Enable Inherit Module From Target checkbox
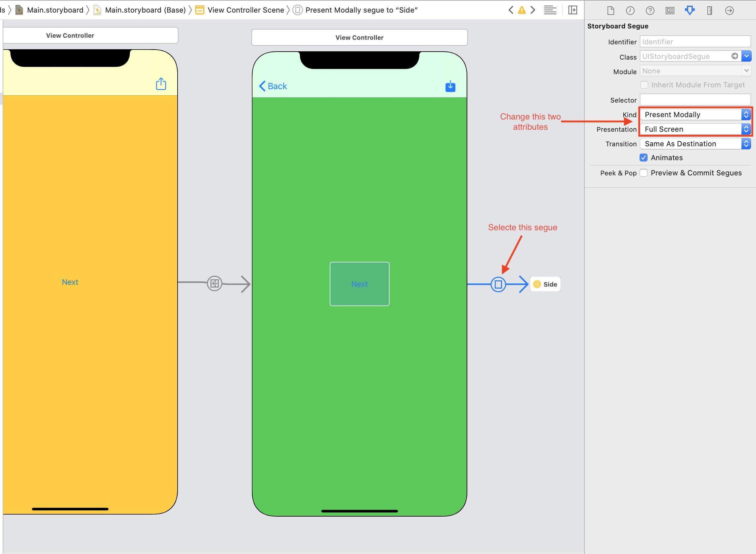The width and height of the screenshot is (756, 554). pos(645,85)
